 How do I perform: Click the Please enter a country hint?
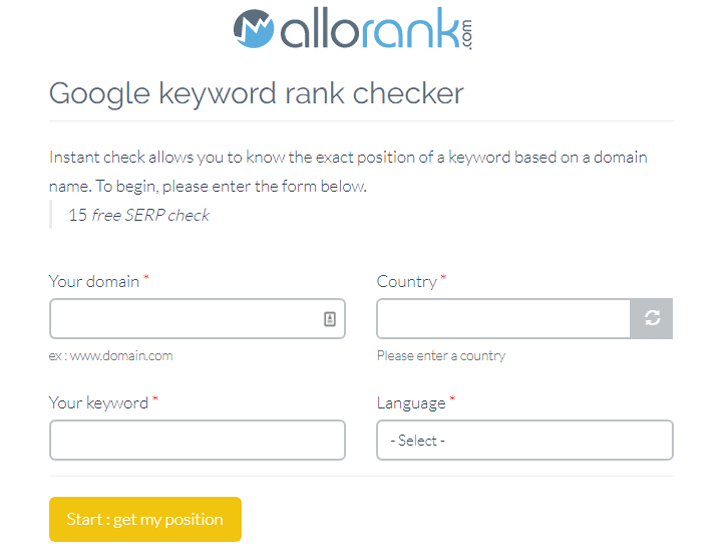441,355
